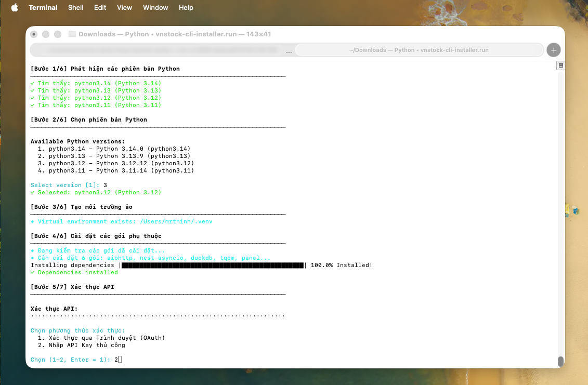Open the Terminal application menu

[43, 8]
